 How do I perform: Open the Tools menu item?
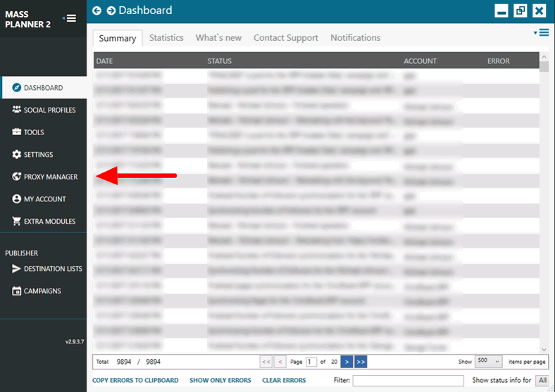(44, 132)
